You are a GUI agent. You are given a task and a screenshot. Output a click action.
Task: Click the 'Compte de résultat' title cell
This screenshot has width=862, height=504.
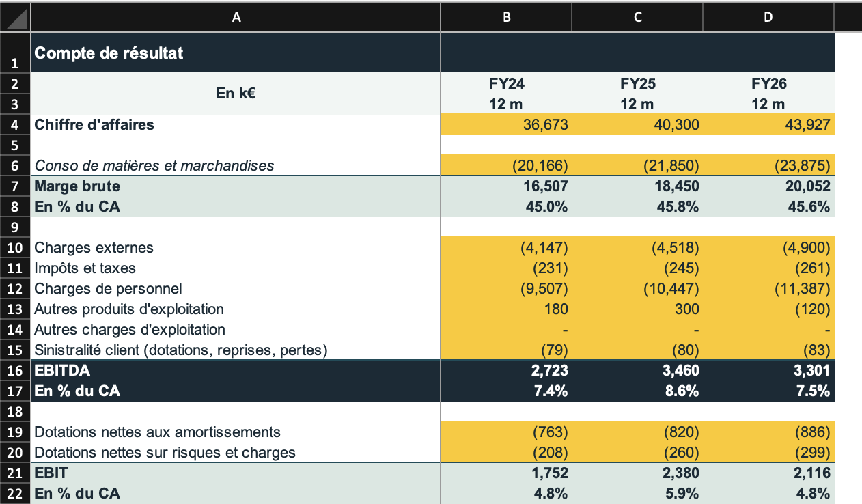(236, 53)
